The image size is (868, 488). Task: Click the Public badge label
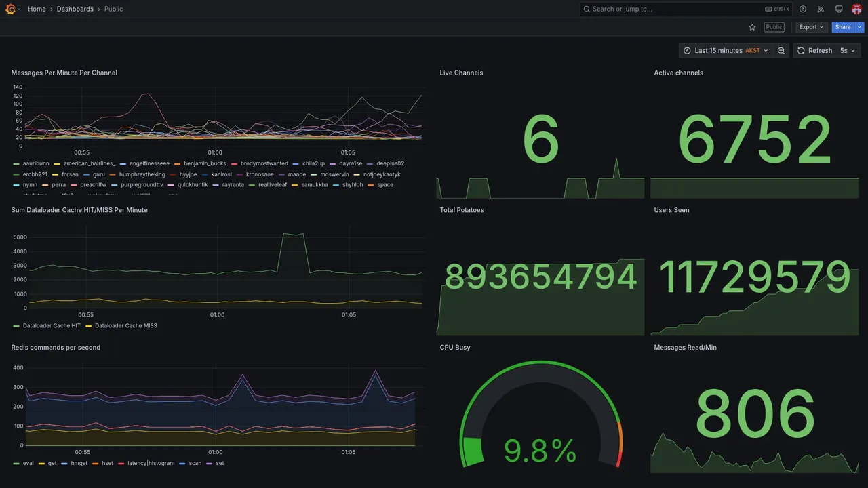coord(774,27)
